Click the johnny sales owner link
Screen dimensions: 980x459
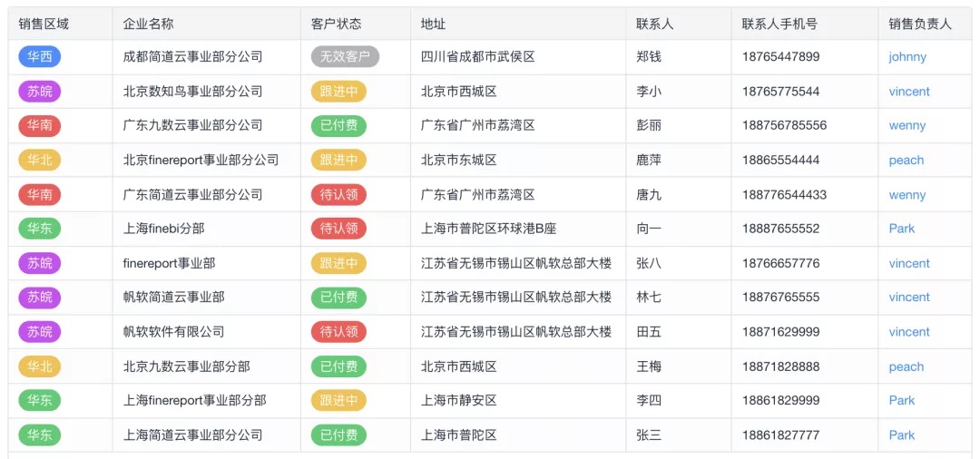[907, 57]
